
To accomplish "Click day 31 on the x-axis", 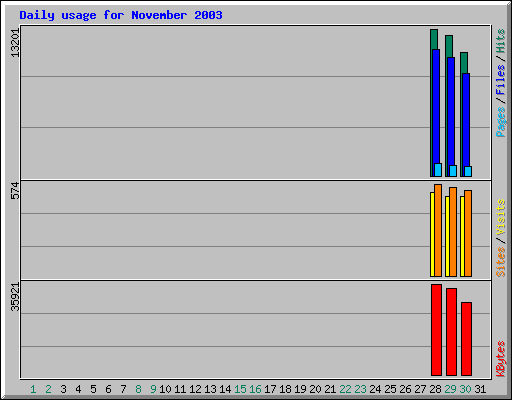I will pos(480,389).
